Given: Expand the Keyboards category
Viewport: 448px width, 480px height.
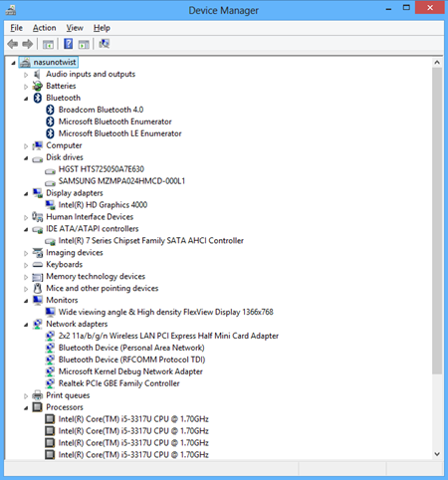Looking at the screenshot, I should [x=26, y=265].
